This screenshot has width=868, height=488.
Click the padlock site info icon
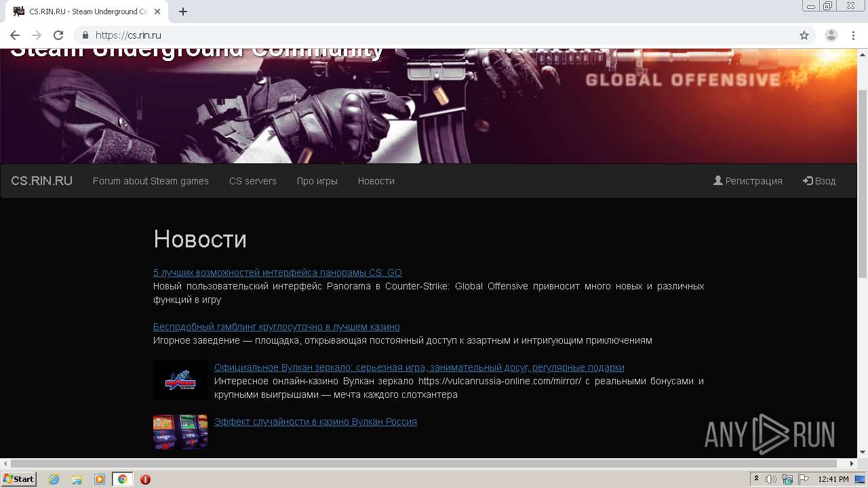pos(85,35)
